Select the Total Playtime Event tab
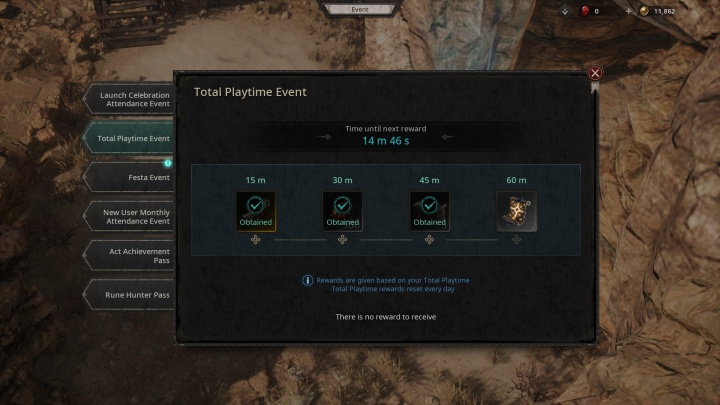 click(x=129, y=138)
